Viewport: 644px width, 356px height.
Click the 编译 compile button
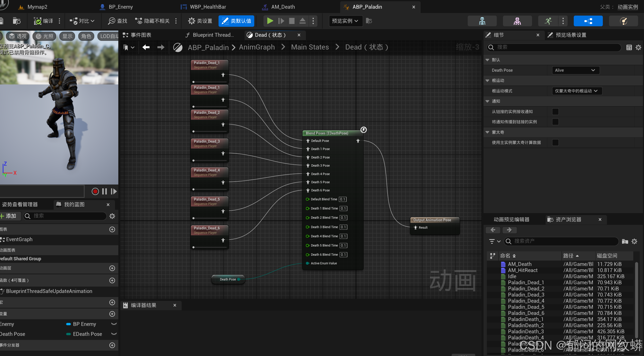pyautogui.click(x=44, y=21)
